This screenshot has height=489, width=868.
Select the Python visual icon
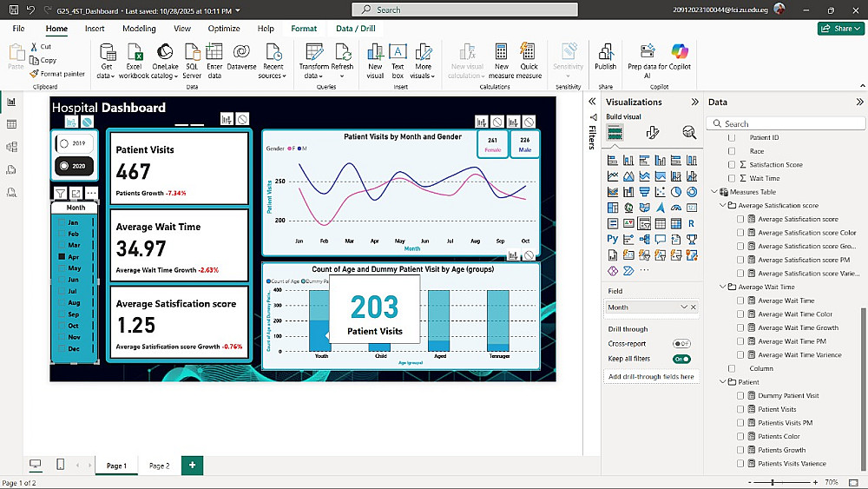click(x=613, y=238)
